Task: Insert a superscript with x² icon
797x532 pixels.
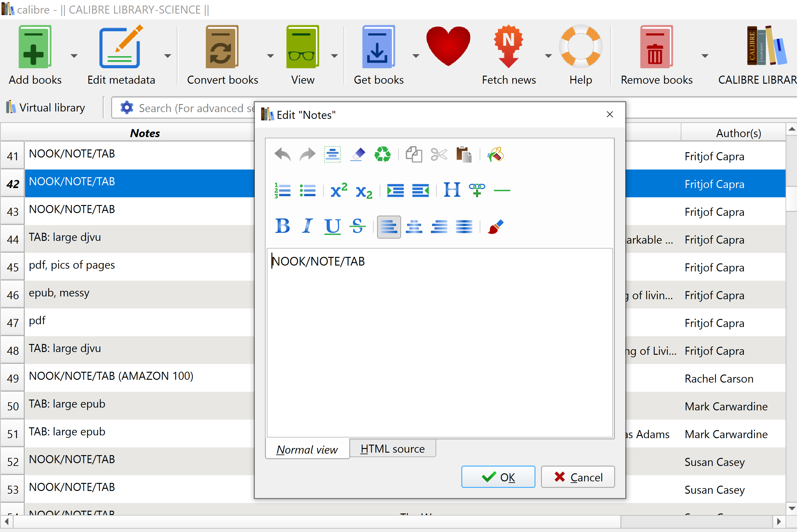Action: [338, 190]
